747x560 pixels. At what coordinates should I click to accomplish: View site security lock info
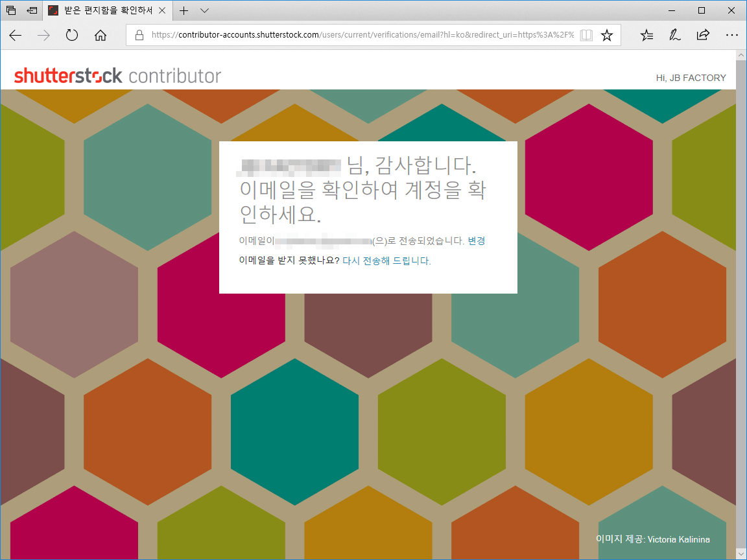pos(139,35)
